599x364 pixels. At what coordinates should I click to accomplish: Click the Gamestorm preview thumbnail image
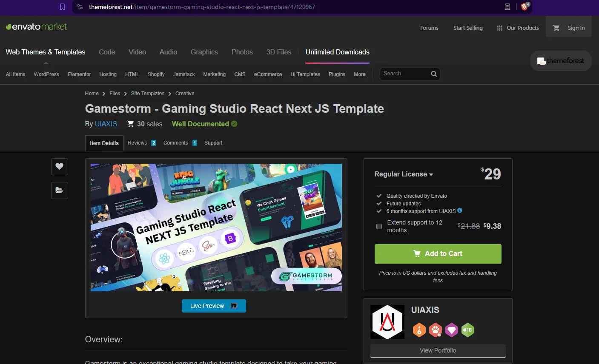click(x=216, y=227)
